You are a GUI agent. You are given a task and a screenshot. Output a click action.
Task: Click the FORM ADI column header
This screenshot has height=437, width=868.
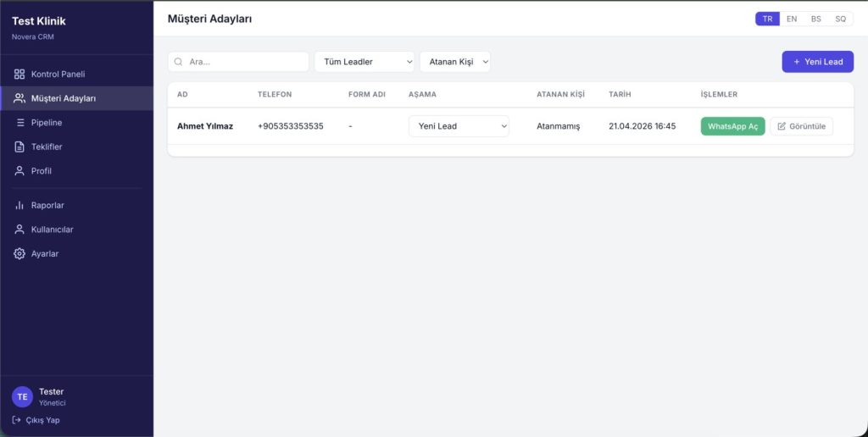click(366, 95)
